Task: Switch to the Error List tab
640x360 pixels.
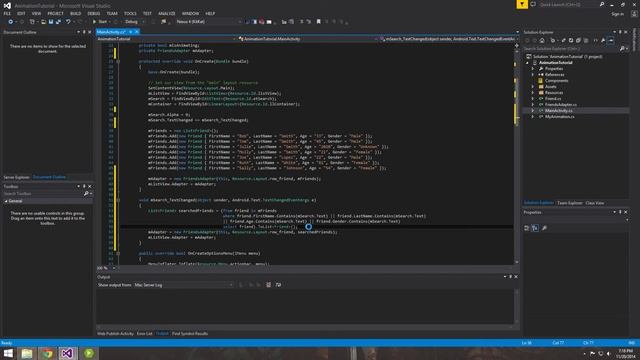Action: coord(144,334)
